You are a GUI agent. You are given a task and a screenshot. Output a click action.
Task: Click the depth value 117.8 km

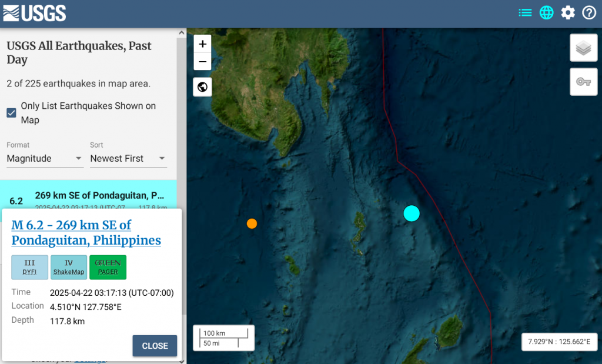(x=67, y=322)
